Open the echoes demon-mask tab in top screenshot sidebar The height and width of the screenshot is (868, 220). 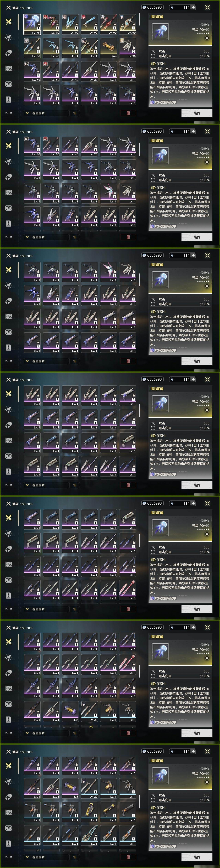tap(9, 37)
